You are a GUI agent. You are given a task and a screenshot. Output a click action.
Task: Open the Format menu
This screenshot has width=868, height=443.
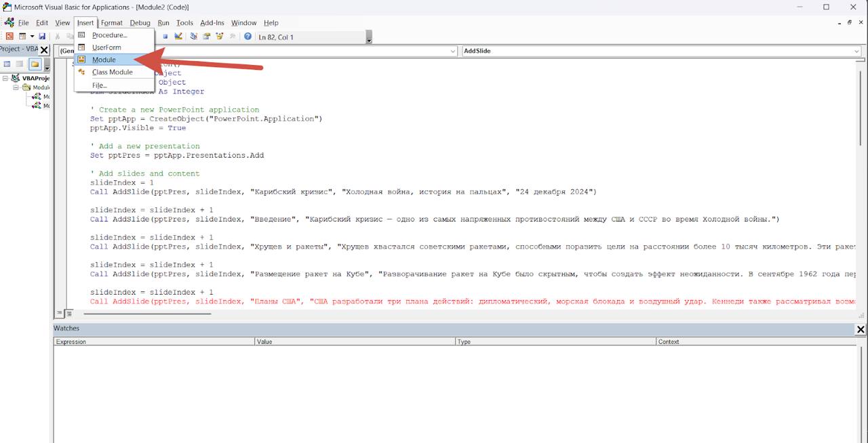112,22
